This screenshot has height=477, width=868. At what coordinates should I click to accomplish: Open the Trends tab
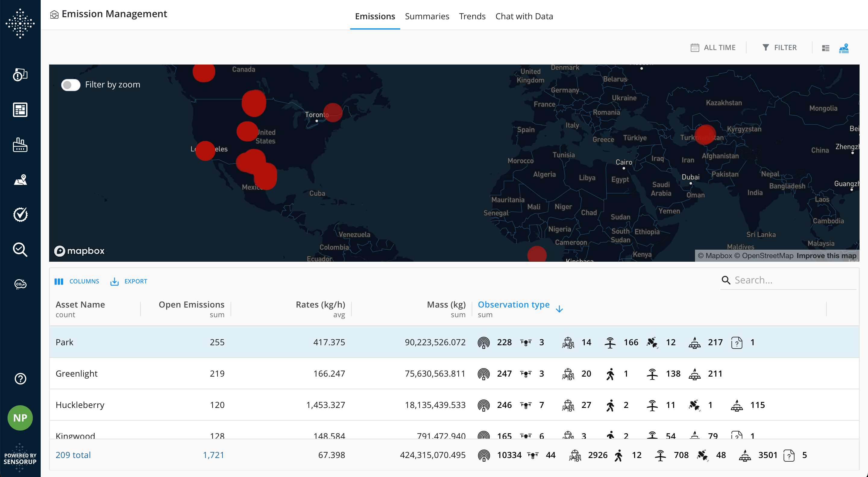point(472,16)
